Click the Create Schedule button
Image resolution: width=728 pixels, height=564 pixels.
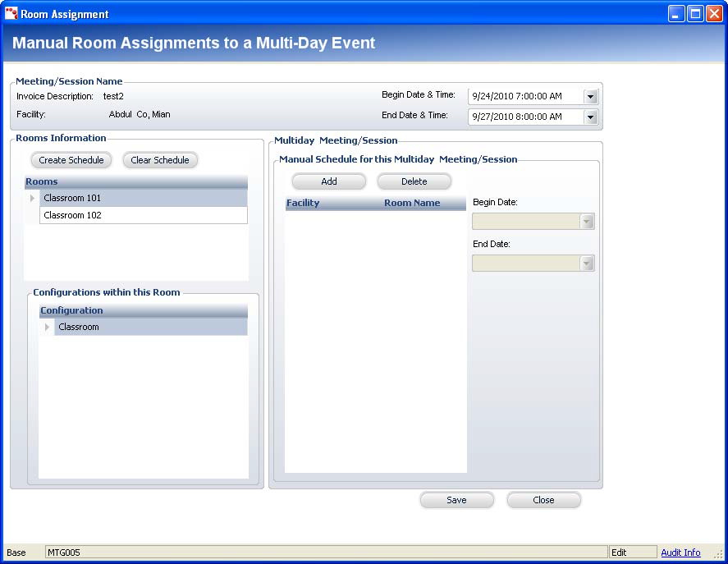[71, 160]
